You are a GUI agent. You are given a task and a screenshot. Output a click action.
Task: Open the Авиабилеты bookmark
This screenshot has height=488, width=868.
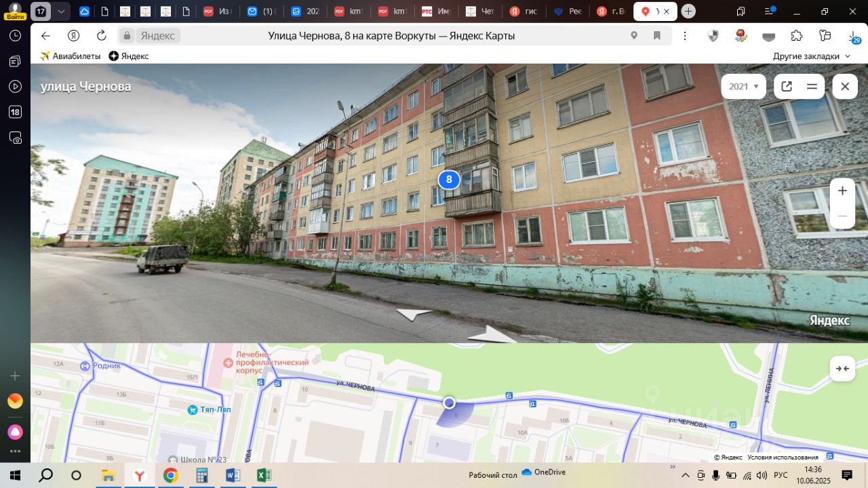click(71, 56)
